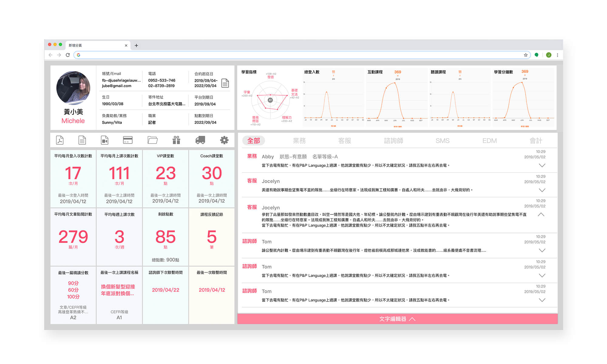Open the folder icon in toolbar
The height and width of the screenshot is (364, 607).
tap(152, 140)
